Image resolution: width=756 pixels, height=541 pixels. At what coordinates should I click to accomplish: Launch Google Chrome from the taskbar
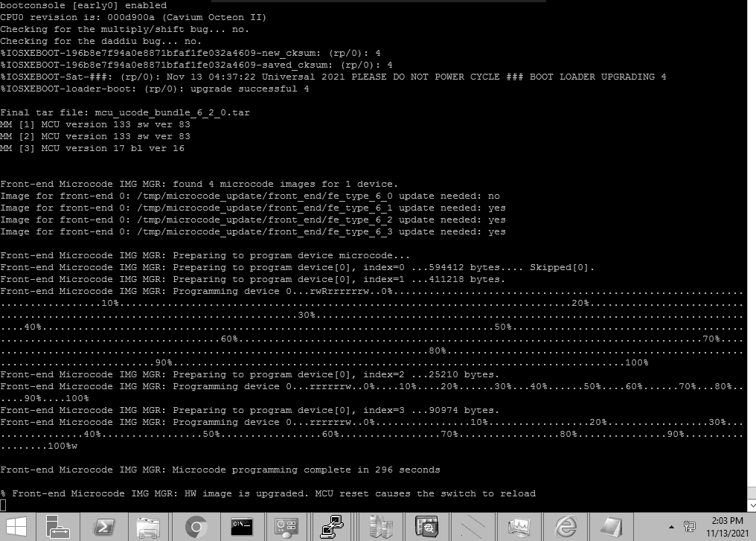(x=195, y=527)
